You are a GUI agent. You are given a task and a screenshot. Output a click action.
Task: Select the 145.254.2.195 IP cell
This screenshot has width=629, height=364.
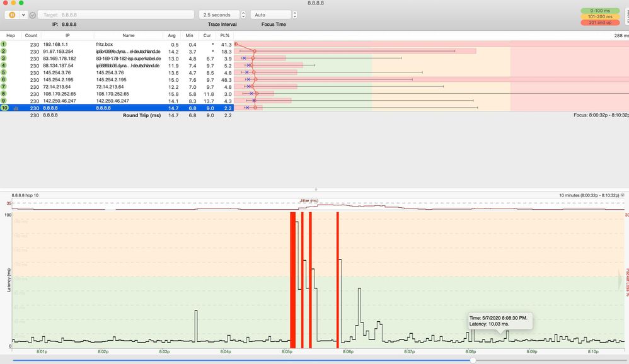tap(58, 80)
